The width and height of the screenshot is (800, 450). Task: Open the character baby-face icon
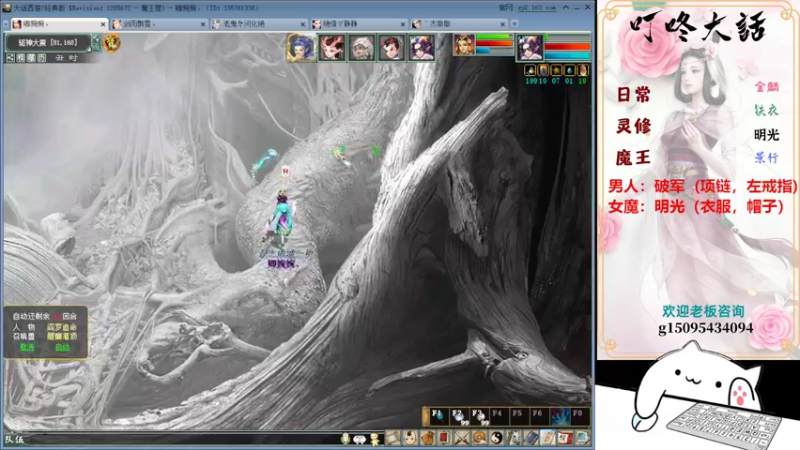pos(410,438)
